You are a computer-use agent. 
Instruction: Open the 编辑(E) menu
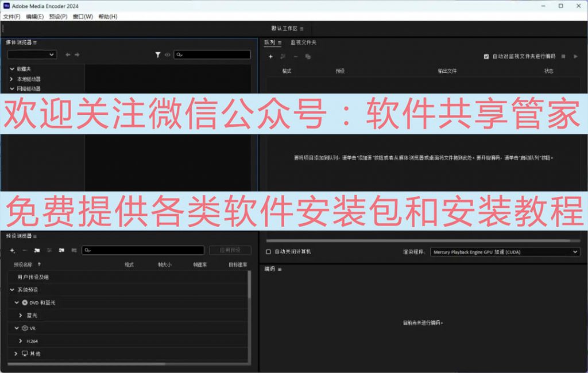(x=35, y=17)
